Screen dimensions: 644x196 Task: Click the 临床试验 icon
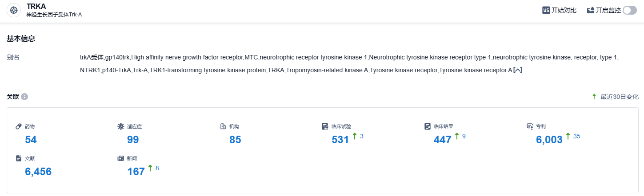[325, 126]
